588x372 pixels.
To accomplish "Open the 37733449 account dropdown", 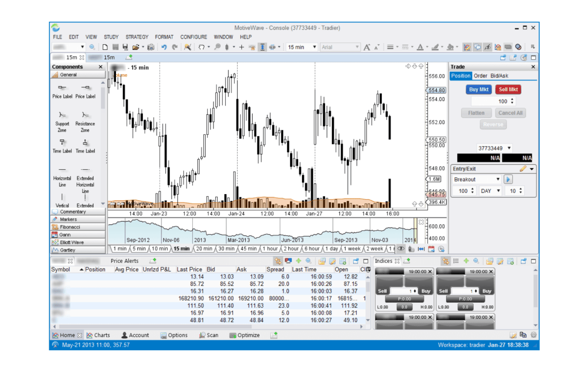I will pos(494,148).
